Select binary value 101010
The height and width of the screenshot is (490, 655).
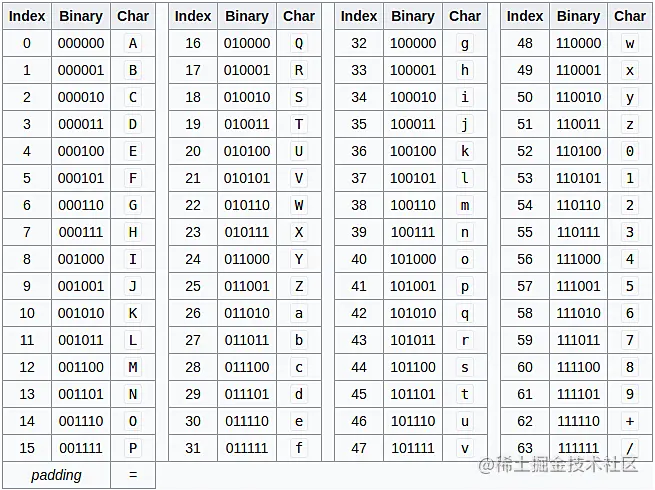413,313
